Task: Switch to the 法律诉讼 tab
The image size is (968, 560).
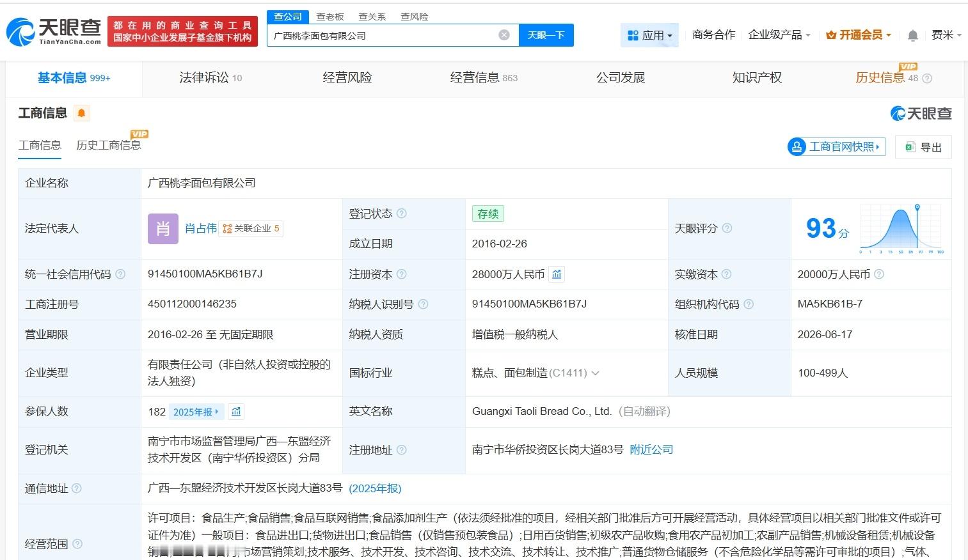Action: [x=210, y=78]
